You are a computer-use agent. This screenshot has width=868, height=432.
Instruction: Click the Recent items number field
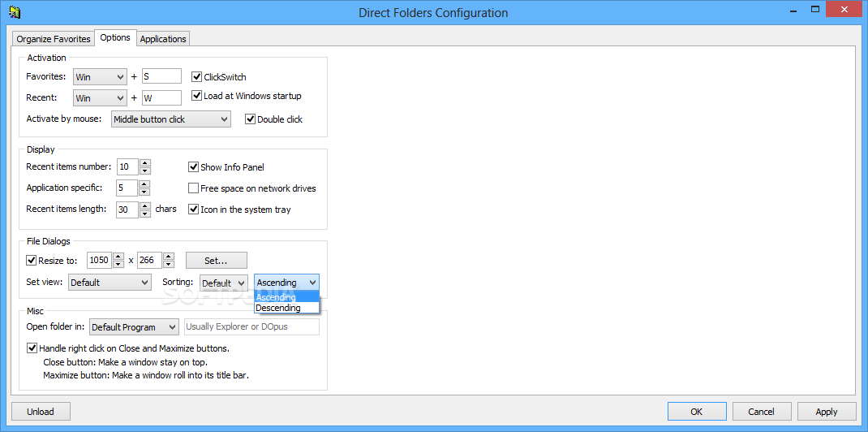coord(128,166)
